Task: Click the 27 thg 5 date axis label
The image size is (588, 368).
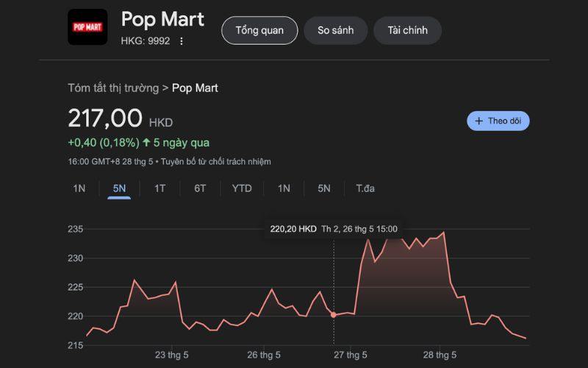Action: 350,355
